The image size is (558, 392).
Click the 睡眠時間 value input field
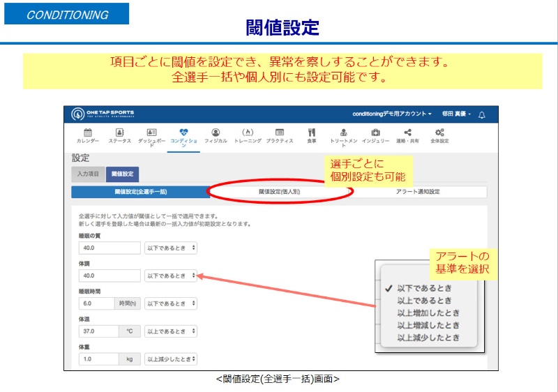coord(96,303)
